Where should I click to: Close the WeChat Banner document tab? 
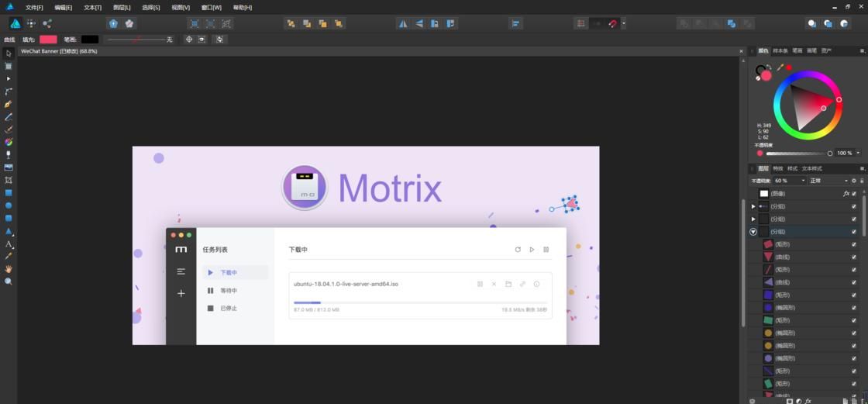[x=741, y=51]
